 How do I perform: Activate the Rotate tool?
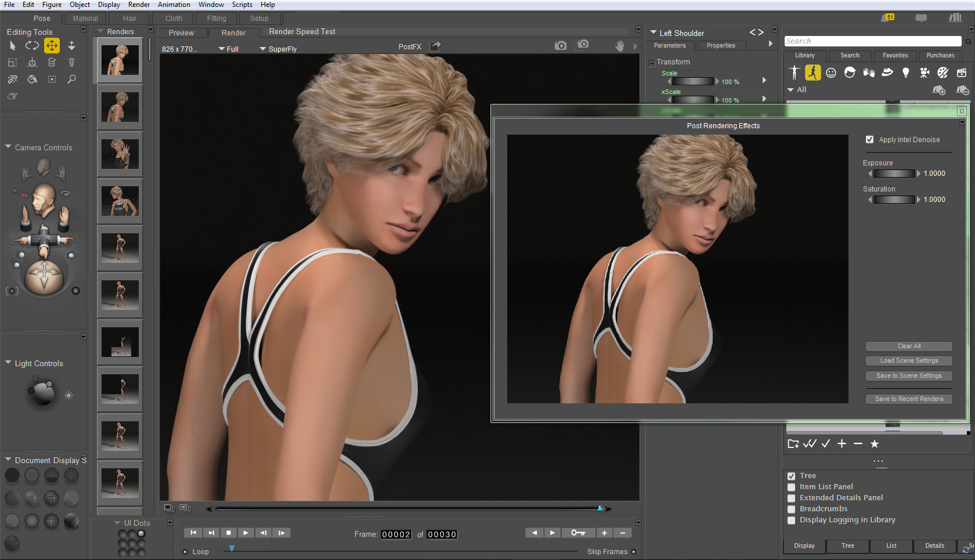coord(32,45)
